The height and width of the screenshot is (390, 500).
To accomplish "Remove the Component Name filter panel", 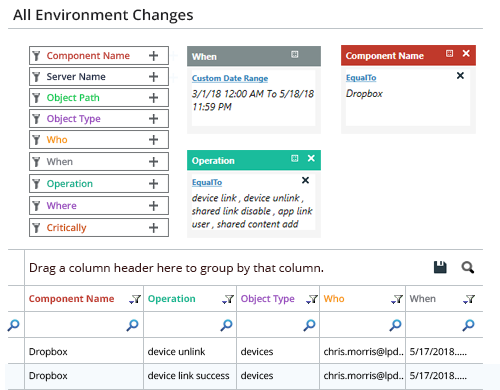I will point(466,53).
